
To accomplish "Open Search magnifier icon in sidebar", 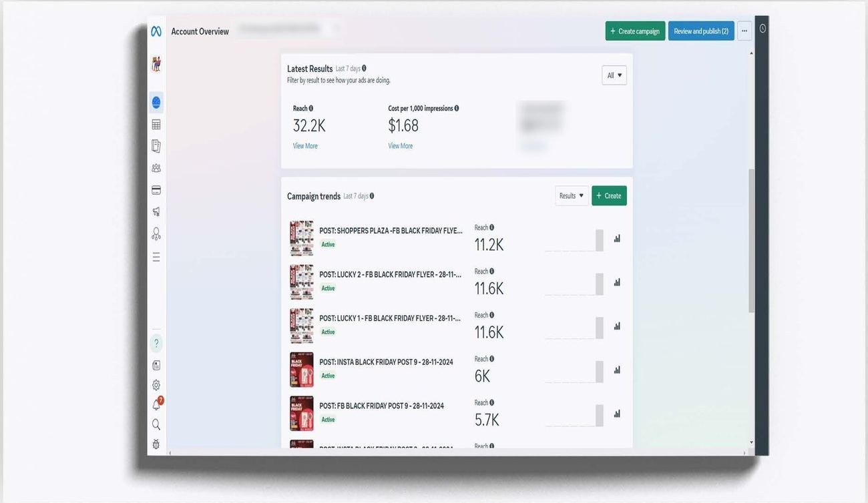I will pyautogui.click(x=156, y=424).
